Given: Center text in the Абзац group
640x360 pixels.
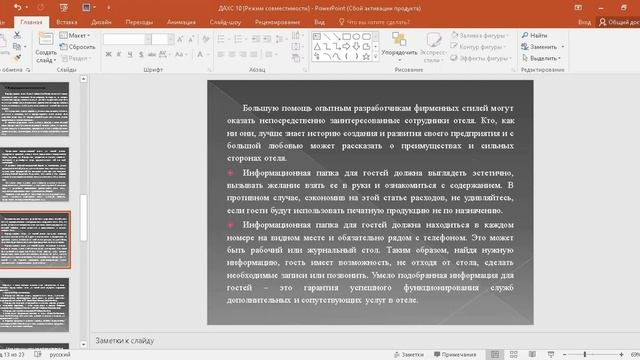Looking at the screenshot, I should [x=232, y=54].
